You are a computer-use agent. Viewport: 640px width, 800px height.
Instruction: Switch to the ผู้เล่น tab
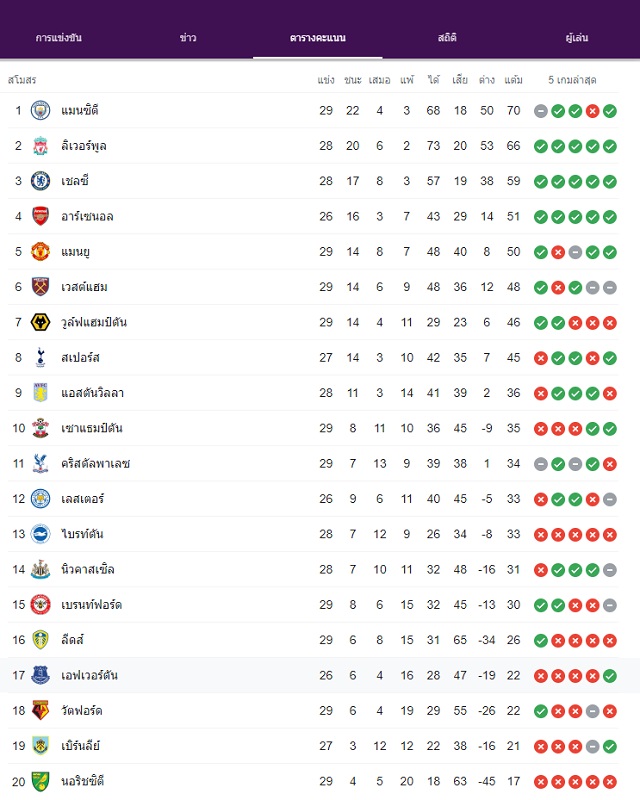pyautogui.click(x=577, y=38)
